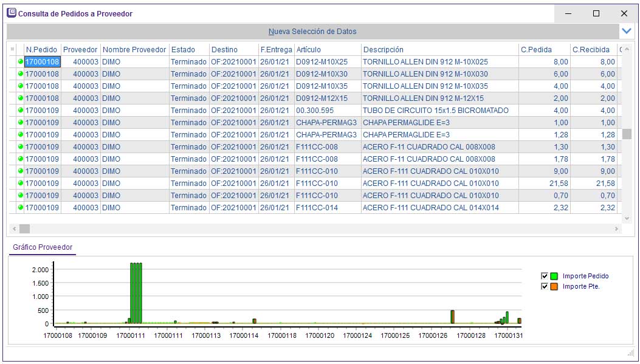Click the horizontal scrollbar right arrow
Screen dimensions: 640x364
[x=616, y=229]
